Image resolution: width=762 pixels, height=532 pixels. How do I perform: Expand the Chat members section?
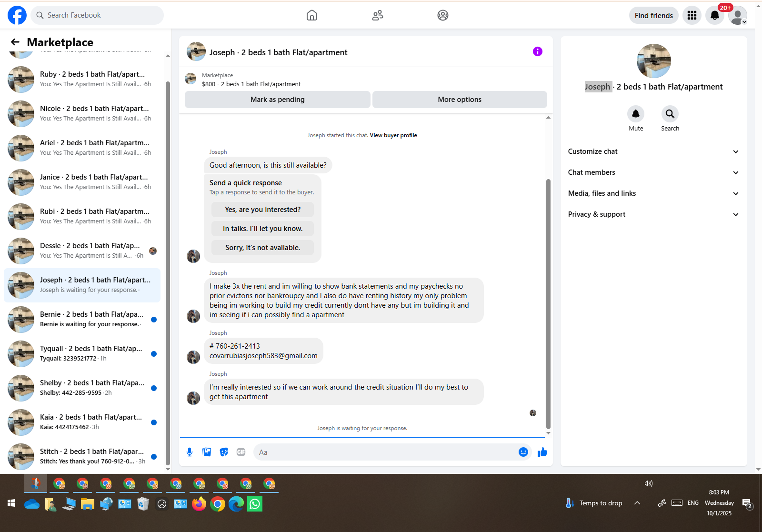point(653,172)
